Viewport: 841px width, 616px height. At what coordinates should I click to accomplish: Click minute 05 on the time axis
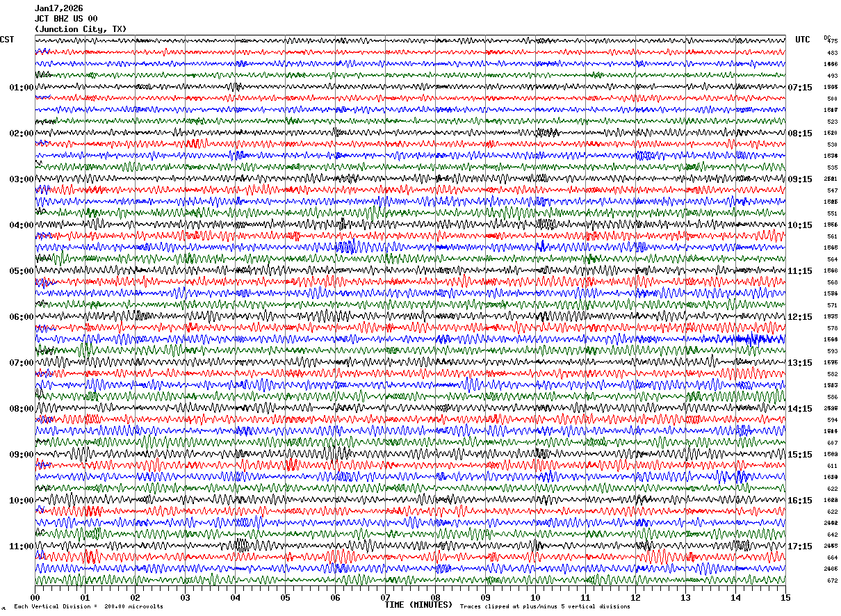coord(285,597)
